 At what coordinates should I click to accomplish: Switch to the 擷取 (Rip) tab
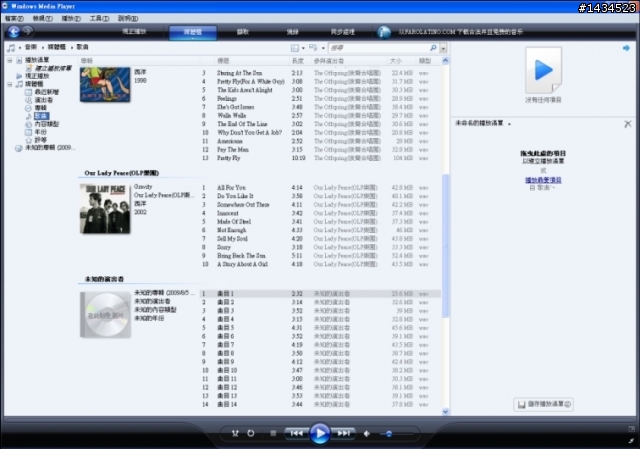[243, 32]
